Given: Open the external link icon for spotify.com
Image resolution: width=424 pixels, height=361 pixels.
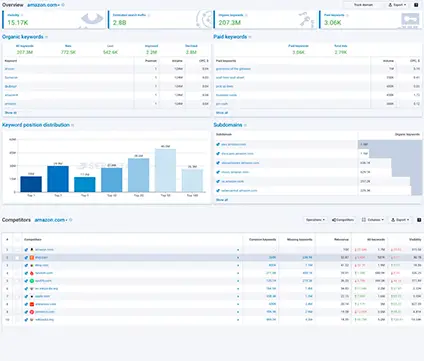Looking at the screenshot, I should 26,281.
